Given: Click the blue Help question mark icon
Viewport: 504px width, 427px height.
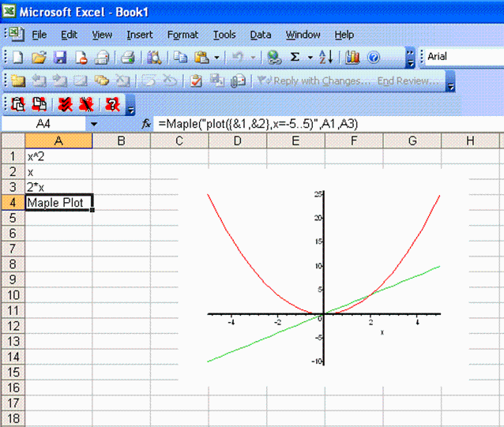Looking at the screenshot, I should pos(374,58).
